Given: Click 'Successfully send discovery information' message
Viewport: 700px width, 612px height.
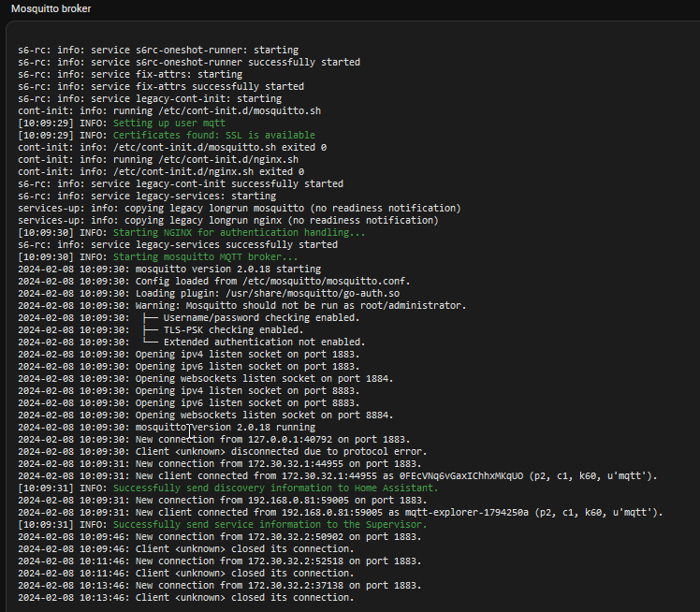Looking at the screenshot, I should [x=275, y=488].
